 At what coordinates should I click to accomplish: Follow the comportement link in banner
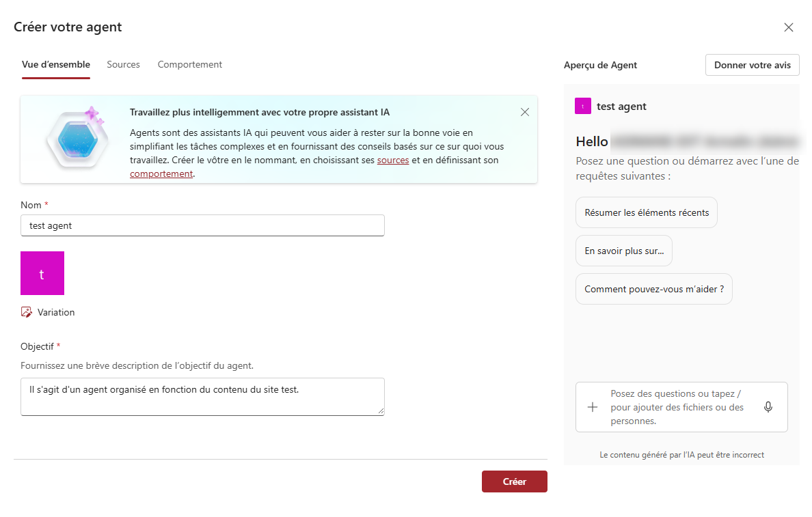point(161,174)
